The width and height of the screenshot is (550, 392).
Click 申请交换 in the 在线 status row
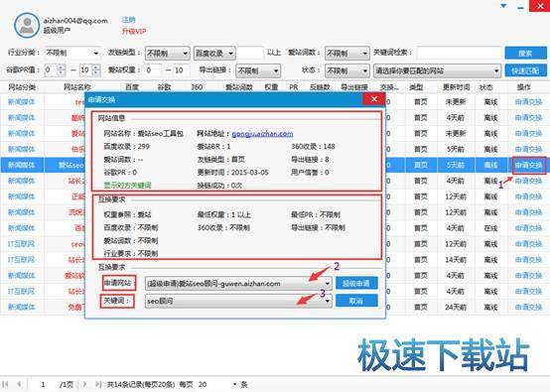pos(528,228)
